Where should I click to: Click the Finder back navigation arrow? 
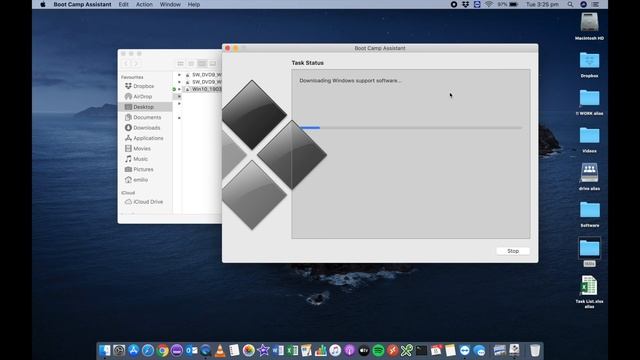126,64
